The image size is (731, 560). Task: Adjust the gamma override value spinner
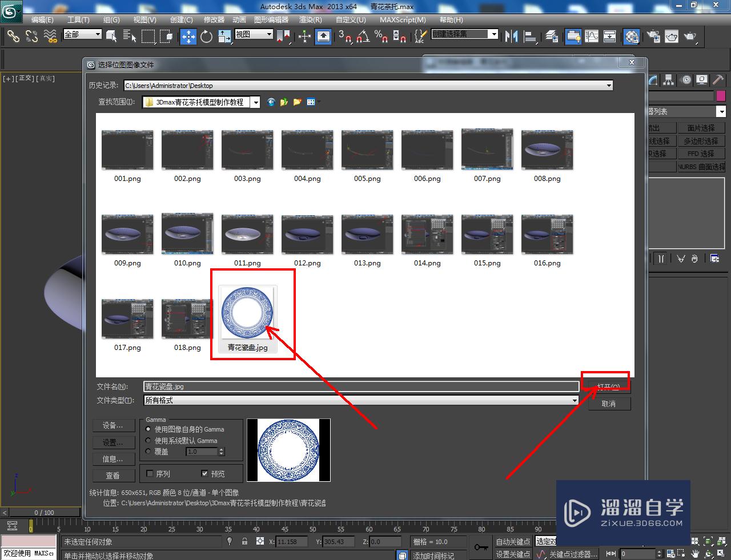coord(222,452)
